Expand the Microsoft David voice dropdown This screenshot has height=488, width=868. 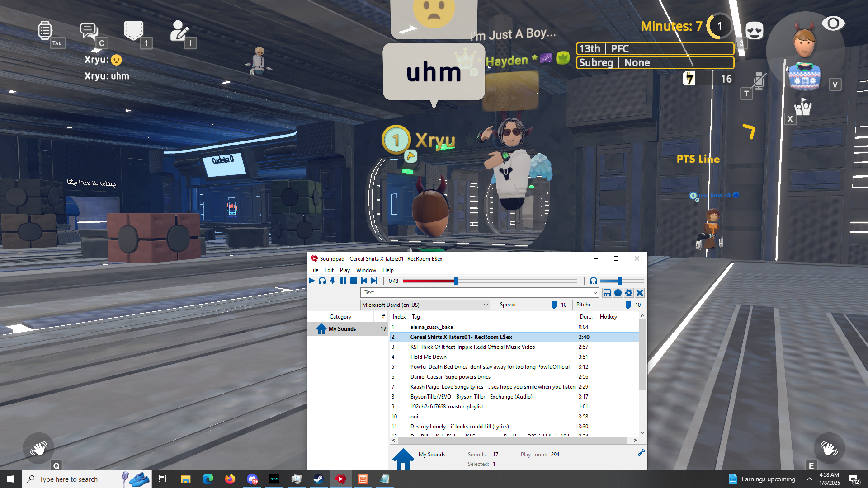(486, 305)
